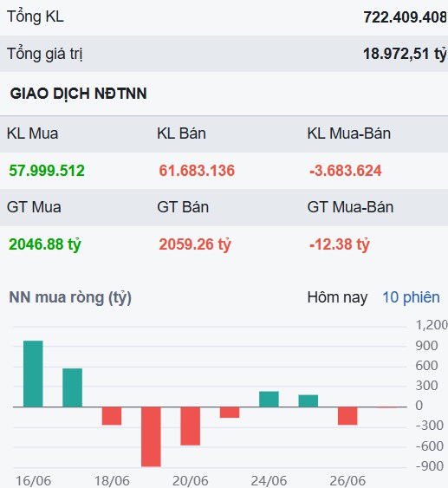Click the KL Mua column header
The image size is (448, 488).
33,133
